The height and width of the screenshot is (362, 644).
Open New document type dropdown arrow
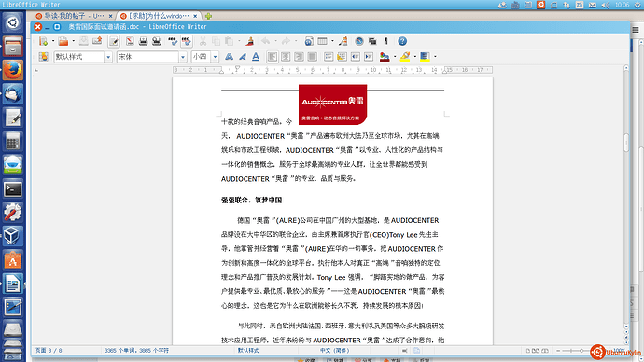(53, 41)
